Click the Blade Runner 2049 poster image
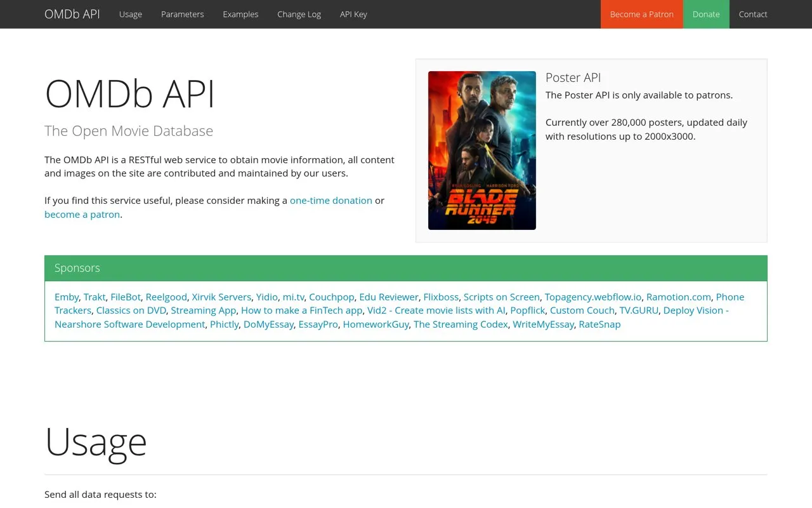The width and height of the screenshot is (812, 508). [x=482, y=150]
